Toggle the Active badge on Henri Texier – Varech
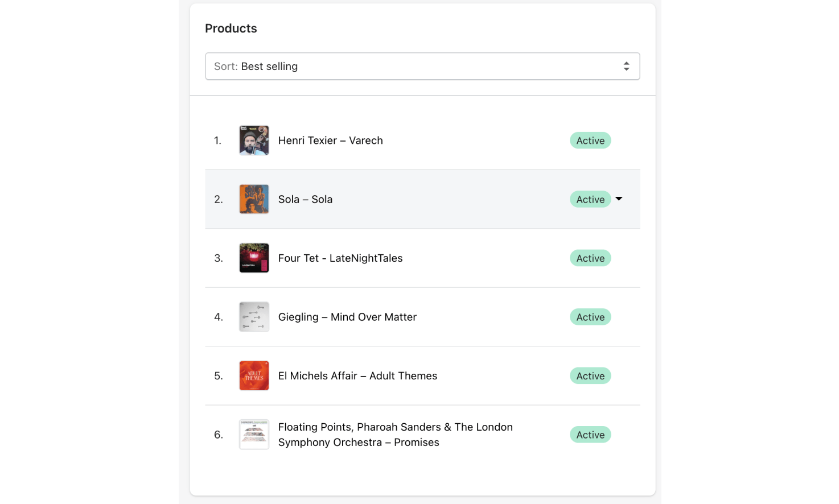The image size is (839, 504). (590, 140)
